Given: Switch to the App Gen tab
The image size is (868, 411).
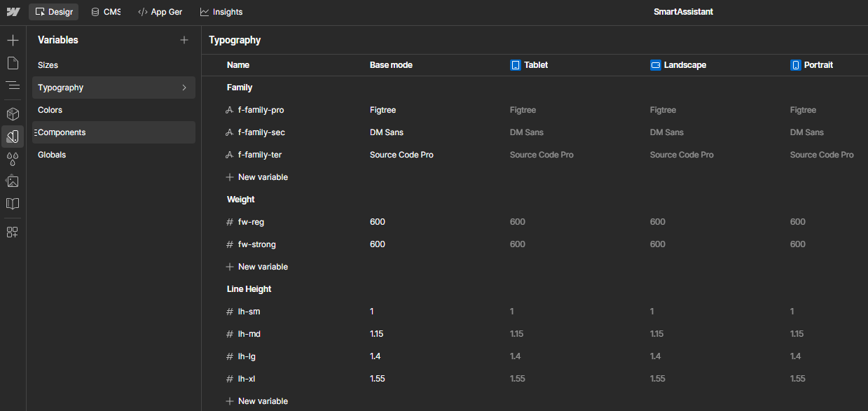Looking at the screenshot, I should [160, 12].
